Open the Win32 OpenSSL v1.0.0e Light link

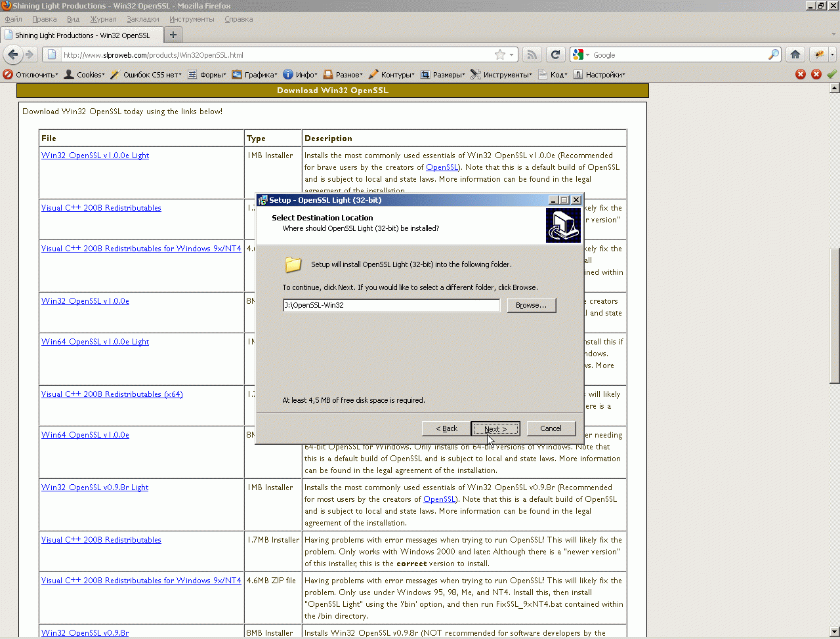[x=95, y=155]
